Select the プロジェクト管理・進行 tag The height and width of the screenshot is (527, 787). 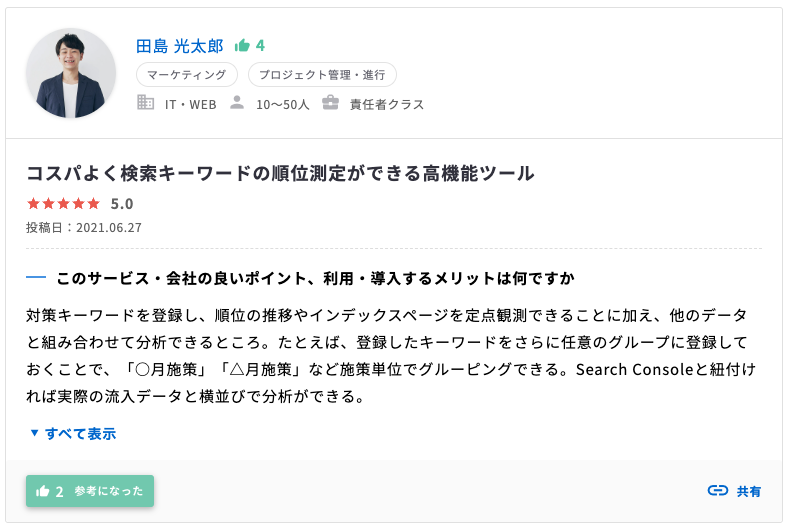(322, 75)
